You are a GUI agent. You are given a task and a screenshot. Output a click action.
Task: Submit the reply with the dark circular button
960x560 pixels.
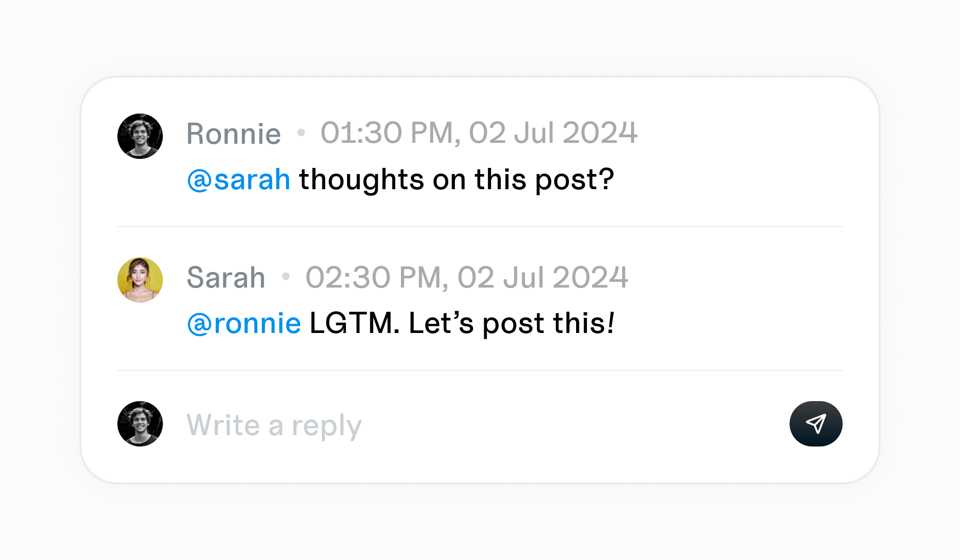coord(815,424)
